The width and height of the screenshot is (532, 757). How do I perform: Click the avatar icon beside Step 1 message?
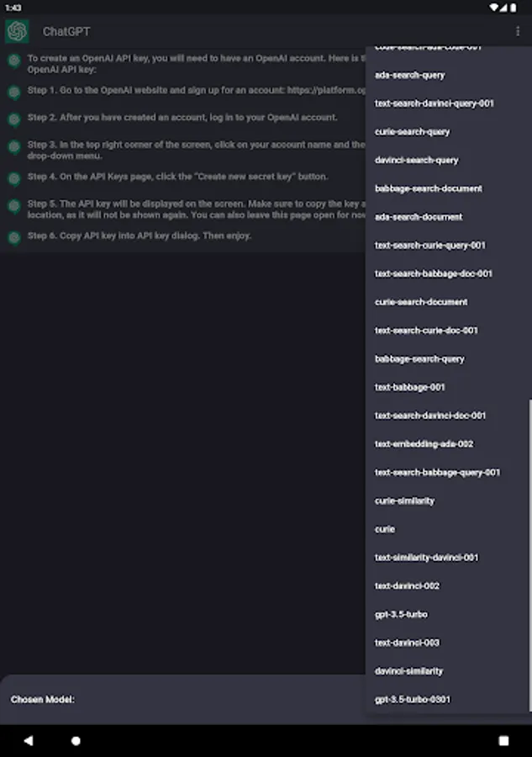(x=14, y=91)
